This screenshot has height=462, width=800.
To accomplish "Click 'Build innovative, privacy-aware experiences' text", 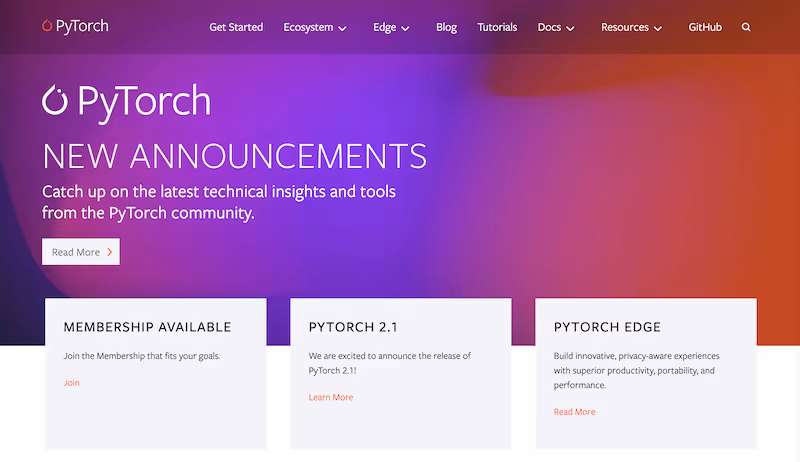I will click(x=636, y=370).
